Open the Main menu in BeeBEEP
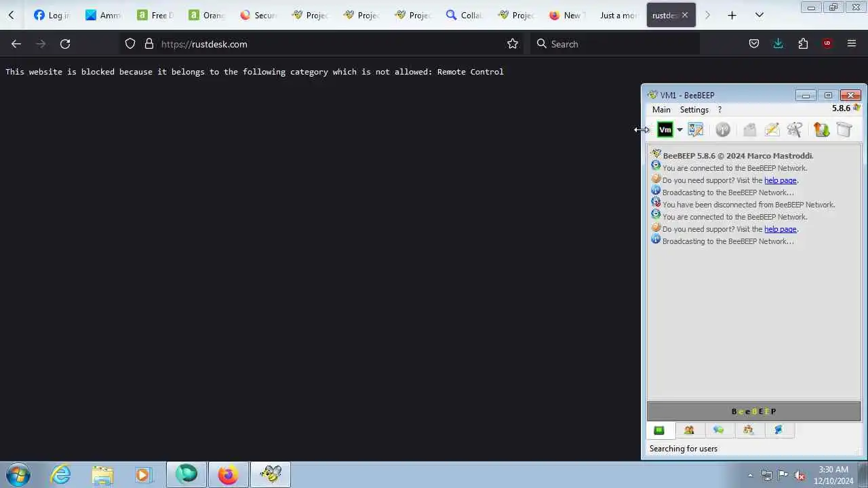The image size is (868, 488). [661, 110]
